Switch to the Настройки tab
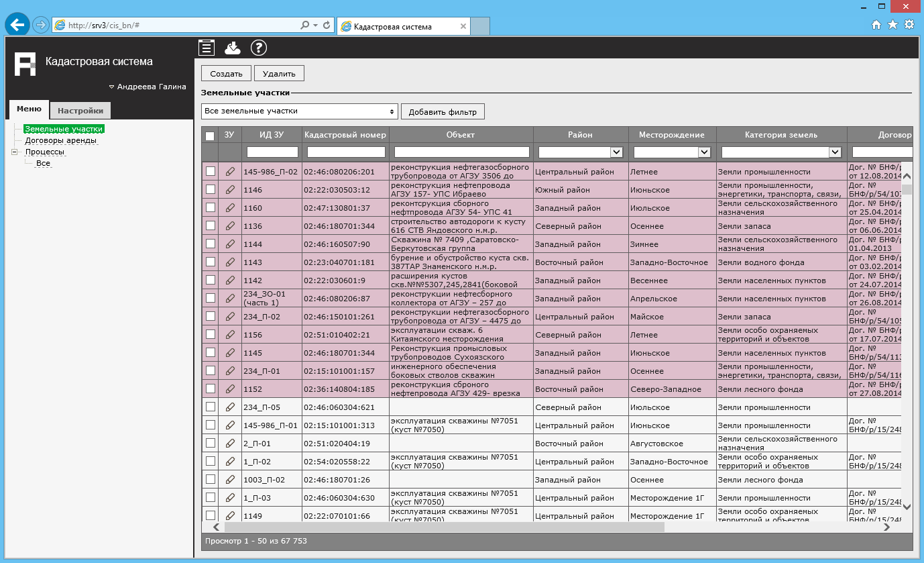 pos(80,111)
